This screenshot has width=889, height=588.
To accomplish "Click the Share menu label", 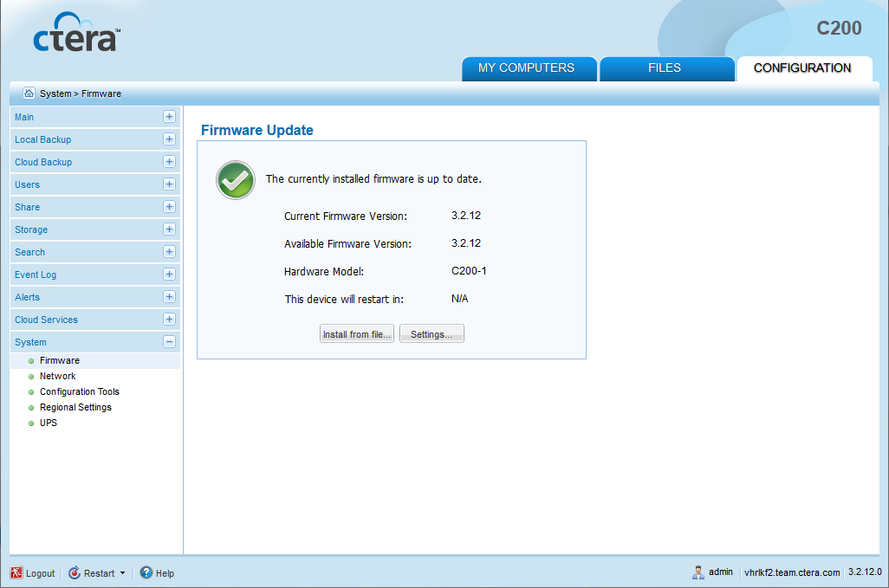I will (27, 207).
